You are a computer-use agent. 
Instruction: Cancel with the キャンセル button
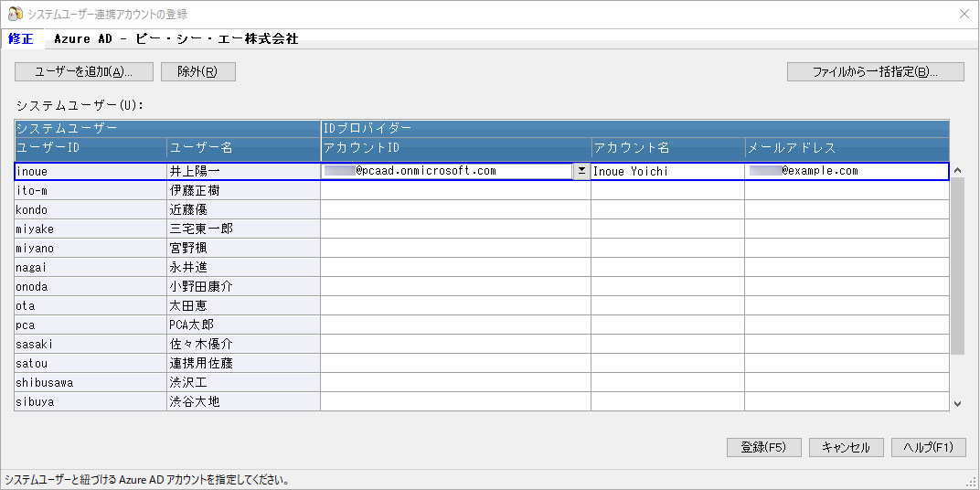(846, 448)
